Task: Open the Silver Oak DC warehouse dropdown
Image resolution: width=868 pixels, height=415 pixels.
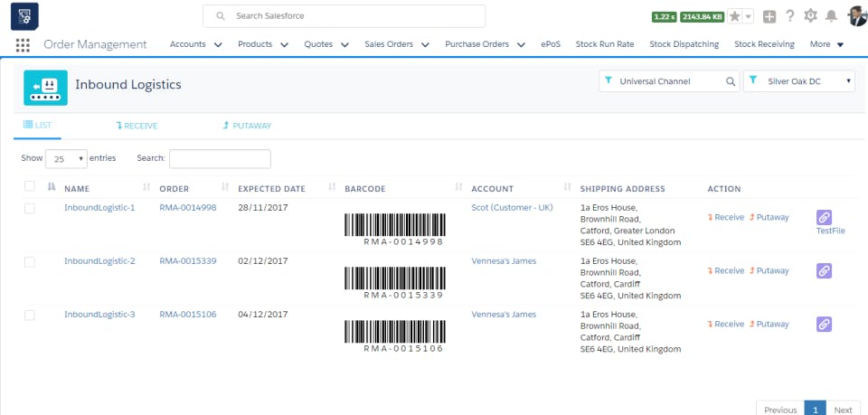Action: coord(798,81)
